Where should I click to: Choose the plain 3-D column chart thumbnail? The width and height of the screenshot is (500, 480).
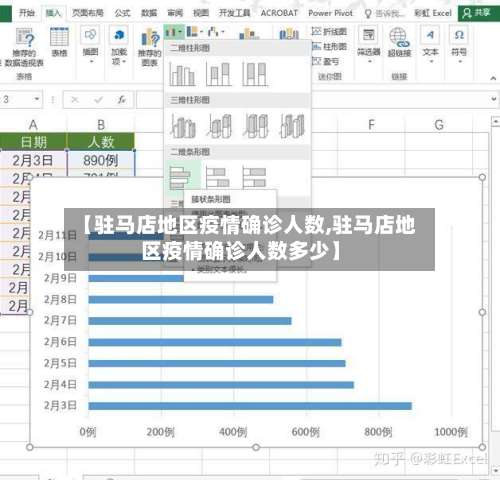[x=293, y=126]
